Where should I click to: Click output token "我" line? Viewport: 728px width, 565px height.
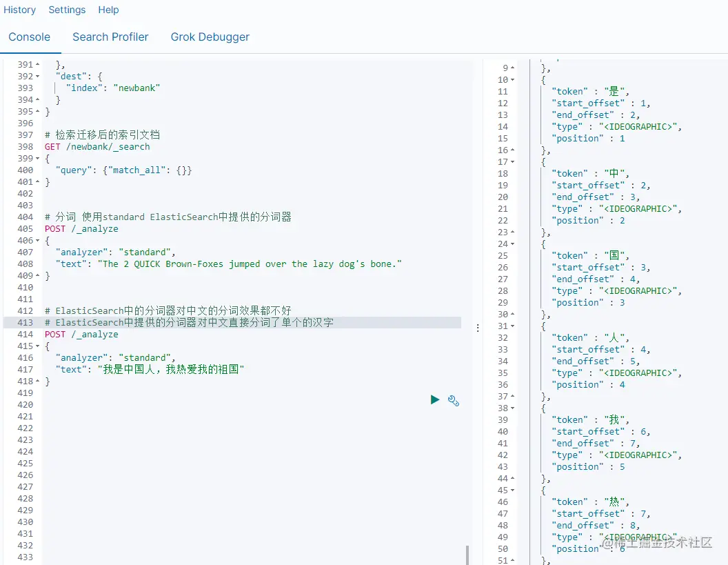[x=590, y=420]
